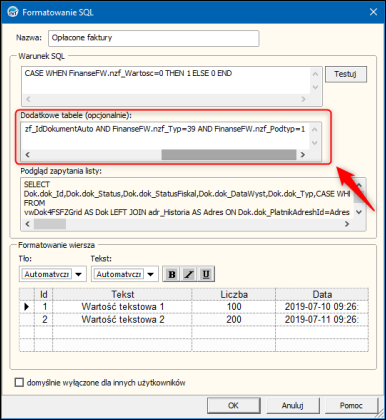
Task: Open the Tekst color dropdown
Action: 151,274
